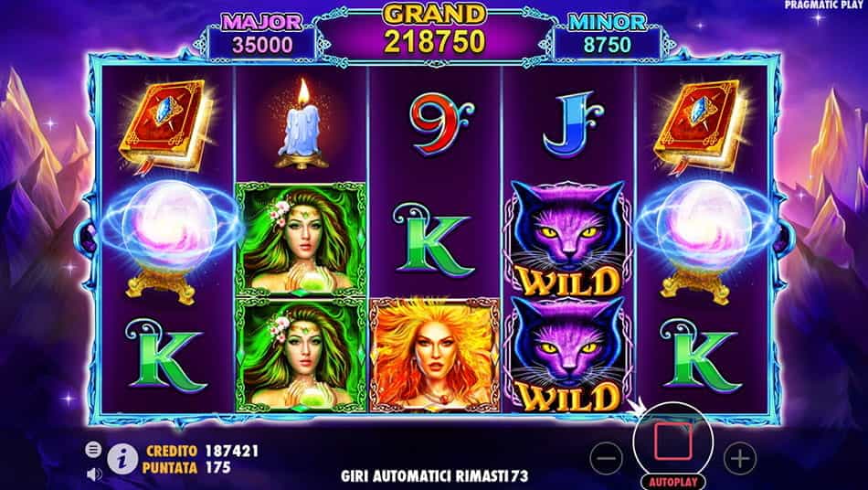Image resolution: width=868 pixels, height=490 pixels.
Task: Click the upper green-haired woman symbol
Action: pos(301,238)
